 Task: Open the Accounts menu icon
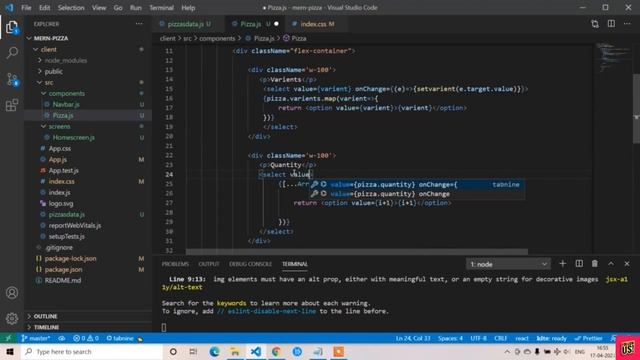click(x=12, y=293)
